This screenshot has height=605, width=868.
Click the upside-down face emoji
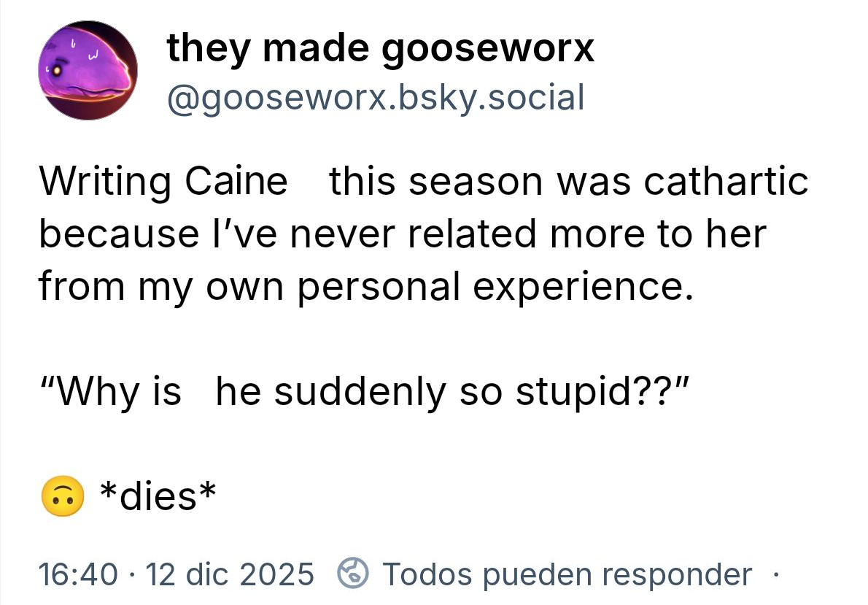pyautogui.click(x=61, y=498)
